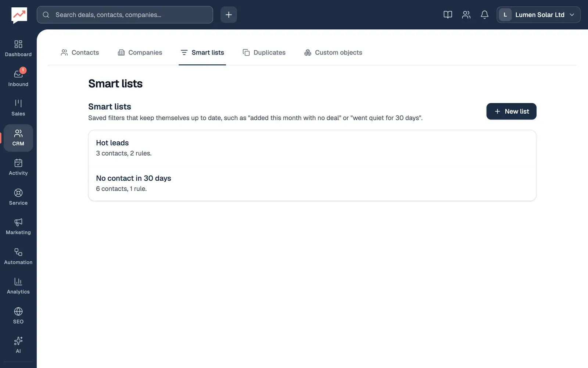Image resolution: width=588 pixels, height=368 pixels.
Task: Go to Marketing in the sidebar
Action: coord(18,226)
